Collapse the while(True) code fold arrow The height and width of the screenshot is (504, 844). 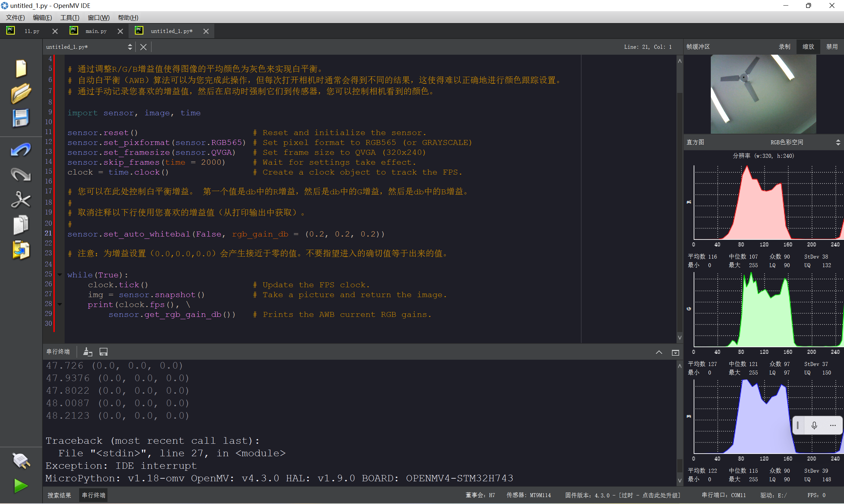click(60, 274)
